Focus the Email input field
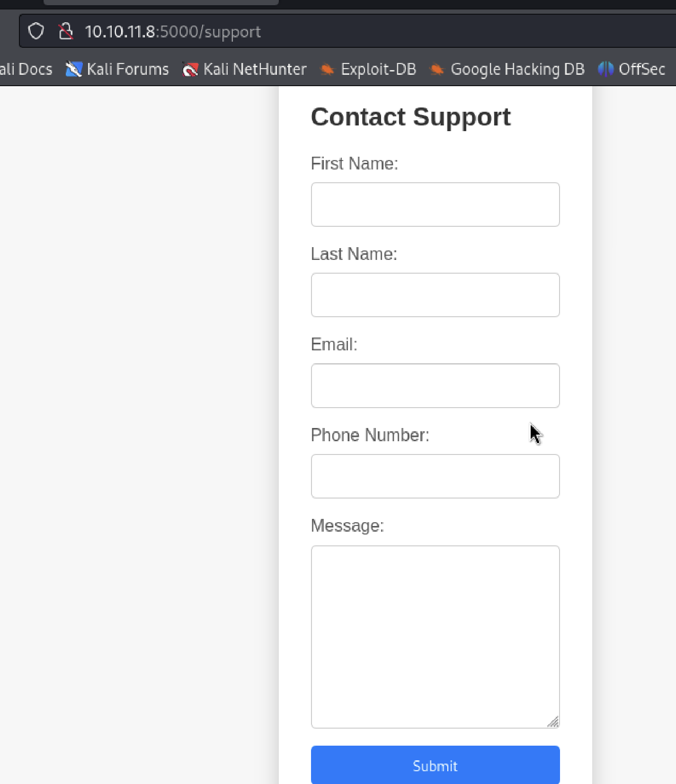 435,385
